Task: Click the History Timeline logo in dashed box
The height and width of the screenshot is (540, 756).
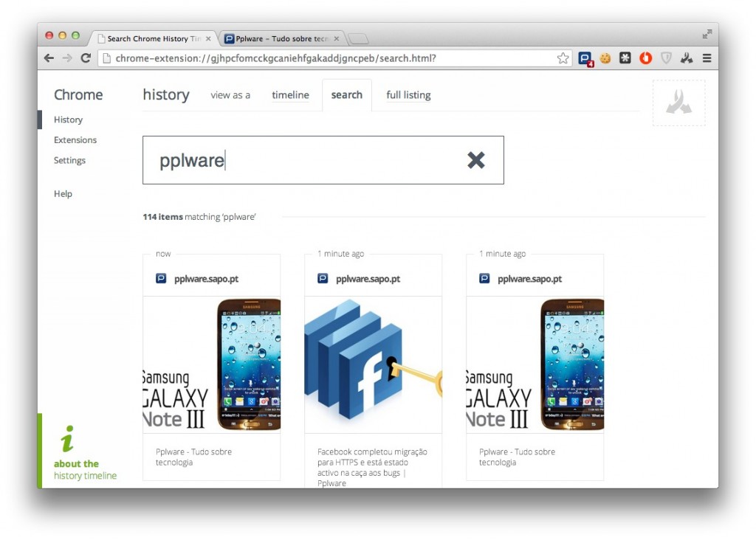Action: click(x=679, y=103)
